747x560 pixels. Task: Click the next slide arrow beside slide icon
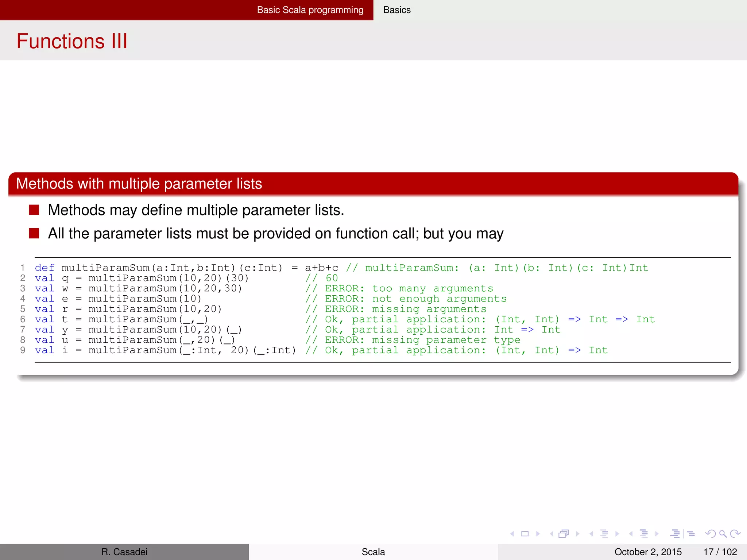tap(538, 534)
